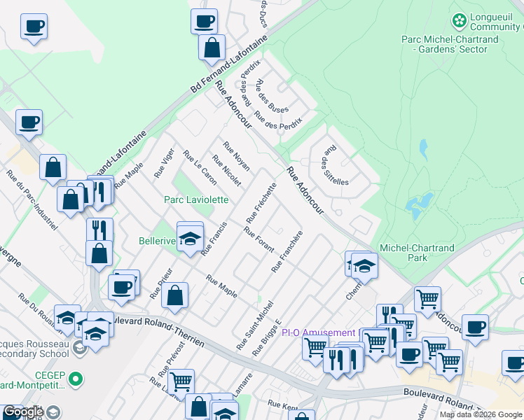This screenshot has height=420, width=524.
Task: Click the Rue Noyan street label
Action: (x=237, y=155)
